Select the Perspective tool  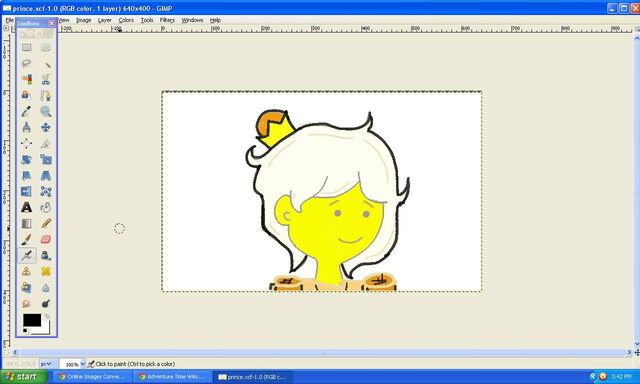tap(46, 175)
